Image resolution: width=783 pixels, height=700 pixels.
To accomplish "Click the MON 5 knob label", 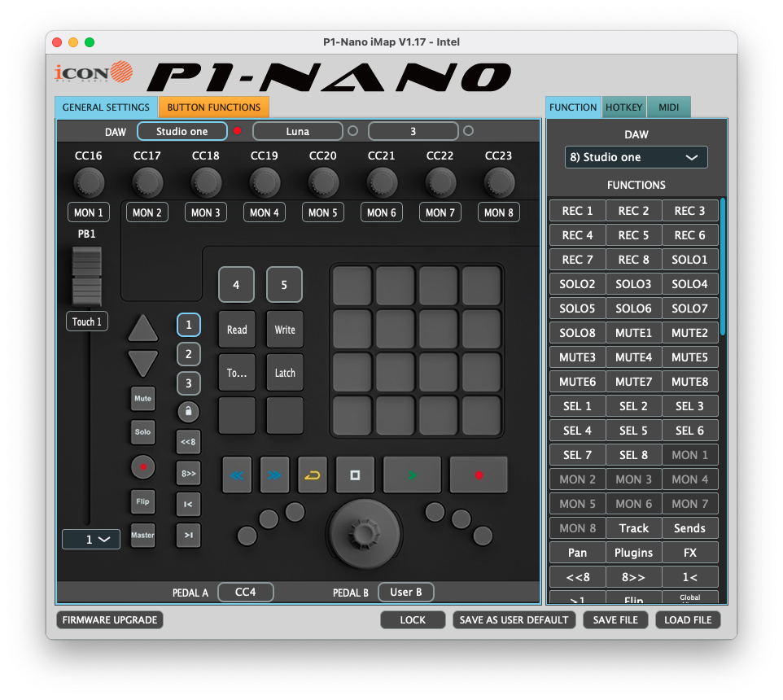I will tap(323, 212).
